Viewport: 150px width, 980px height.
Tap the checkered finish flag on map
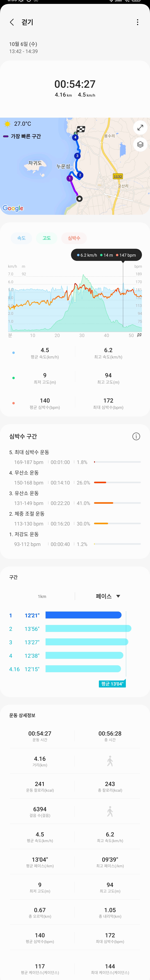click(81, 129)
